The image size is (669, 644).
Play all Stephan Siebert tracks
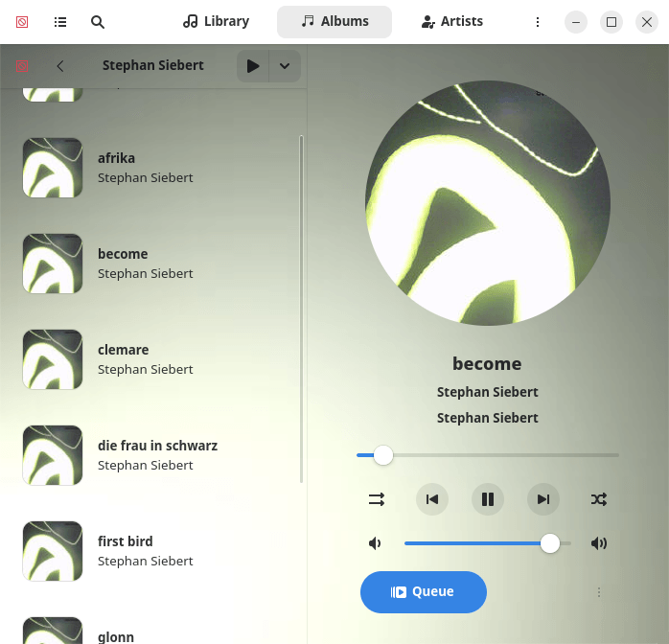click(x=253, y=66)
